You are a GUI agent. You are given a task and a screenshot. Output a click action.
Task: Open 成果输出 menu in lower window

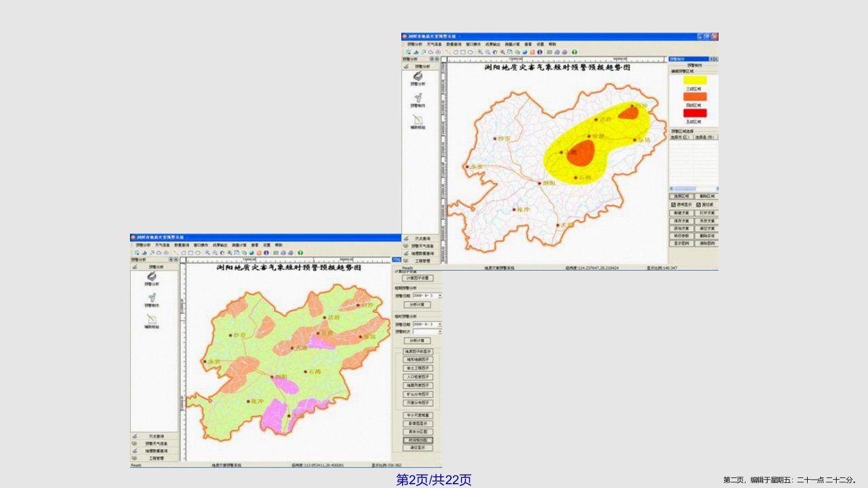[220, 245]
